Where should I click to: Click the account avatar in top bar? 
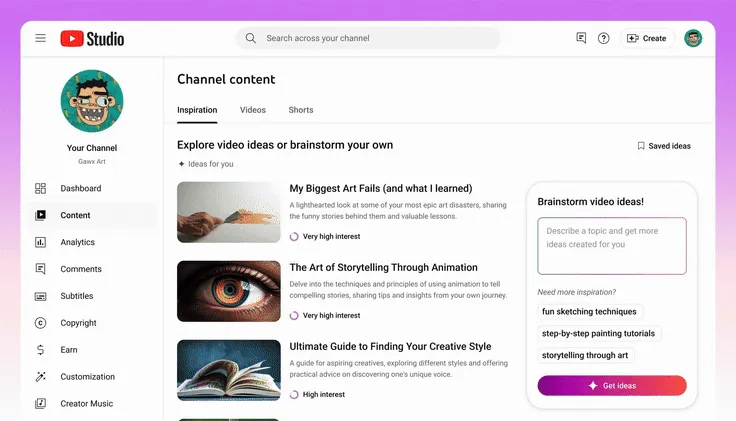pos(693,38)
